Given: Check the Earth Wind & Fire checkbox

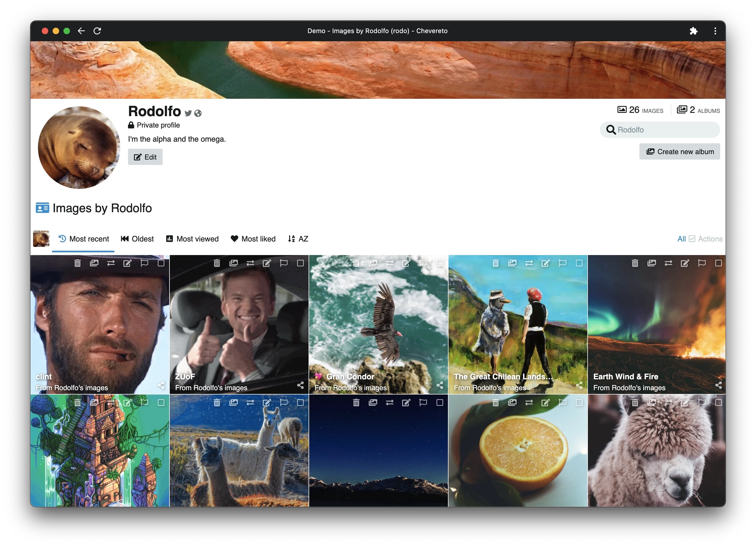Looking at the screenshot, I should 718,263.
